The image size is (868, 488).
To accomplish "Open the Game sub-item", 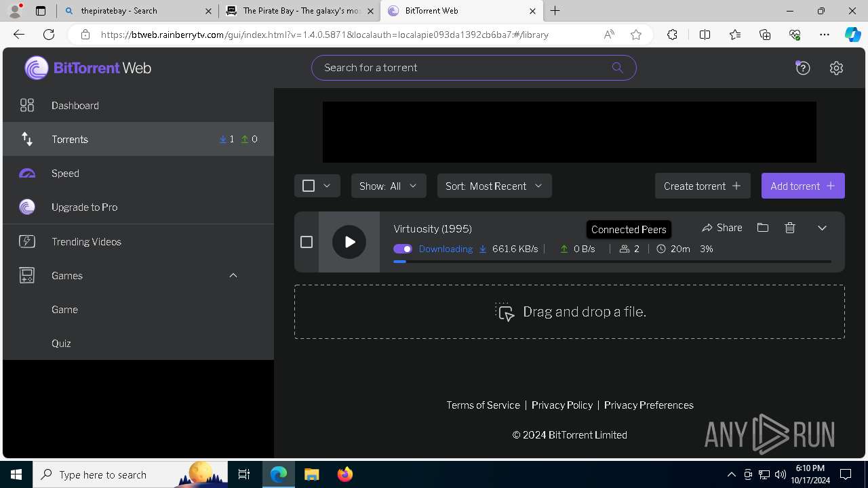I will [138, 309].
